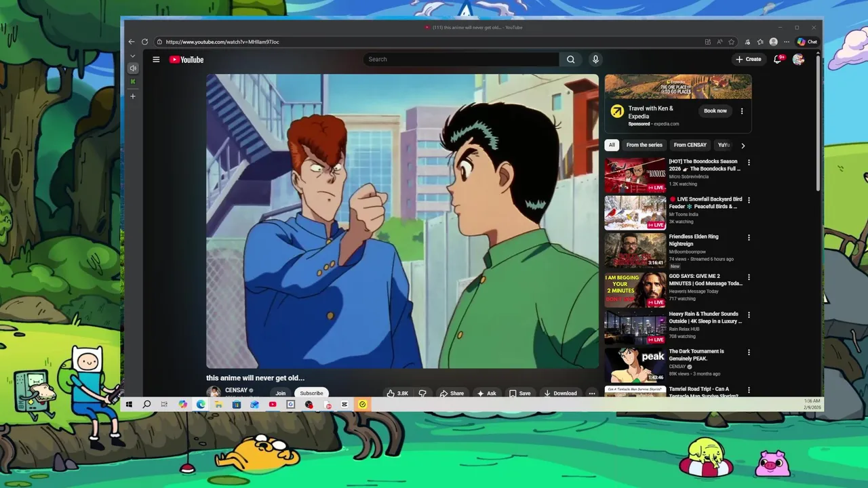Image resolution: width=868 pixels, height=488 pixels.
Task: Open the YouTube account avatar menu
Action: click(798, 59)
